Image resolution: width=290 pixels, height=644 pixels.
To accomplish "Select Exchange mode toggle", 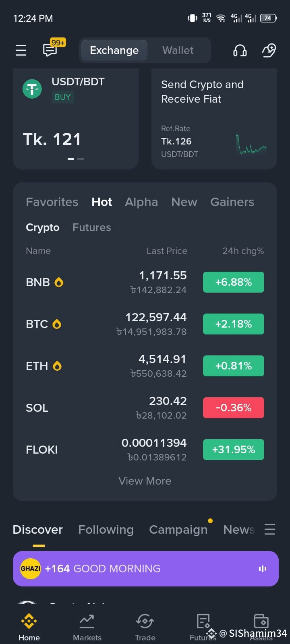I will [114, 50].
